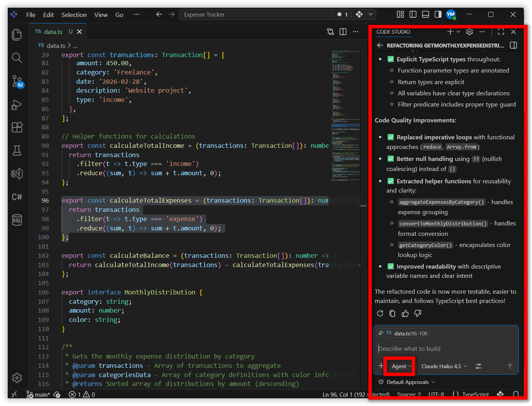Open the Agent mode dropdown

pyautogui.click(x=402, y=366)
